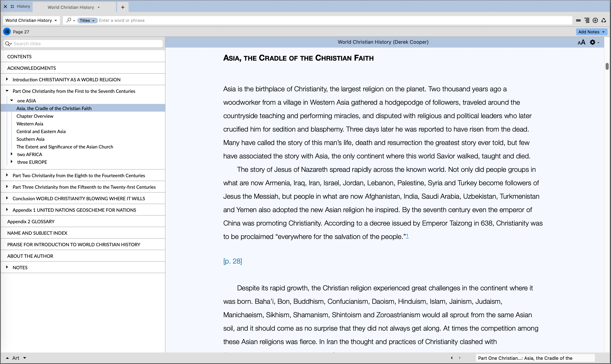The height and width of the screenshot is (364, 611).
Task: Click the right-aligned lines icon in toolbar
Action: click(x=587, y=20)
